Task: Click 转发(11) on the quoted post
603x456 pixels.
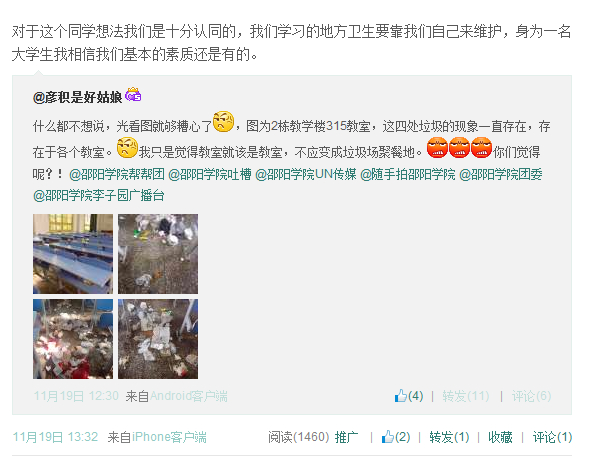Action: click(466, 396)
